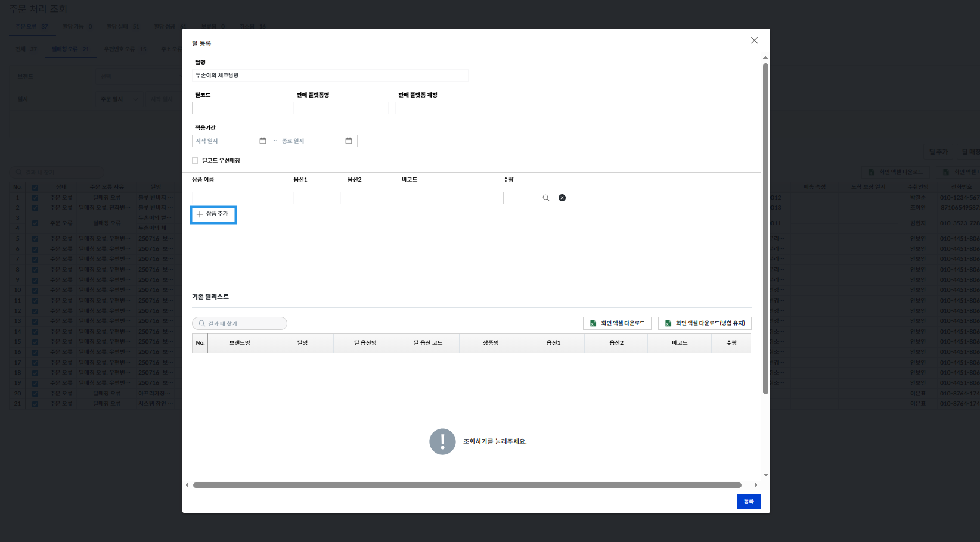The height and width of the screenshot is (542, 980).
Task: Open the 브랜드 선택 dropdown in background page
Action: [x=138, y=76]
